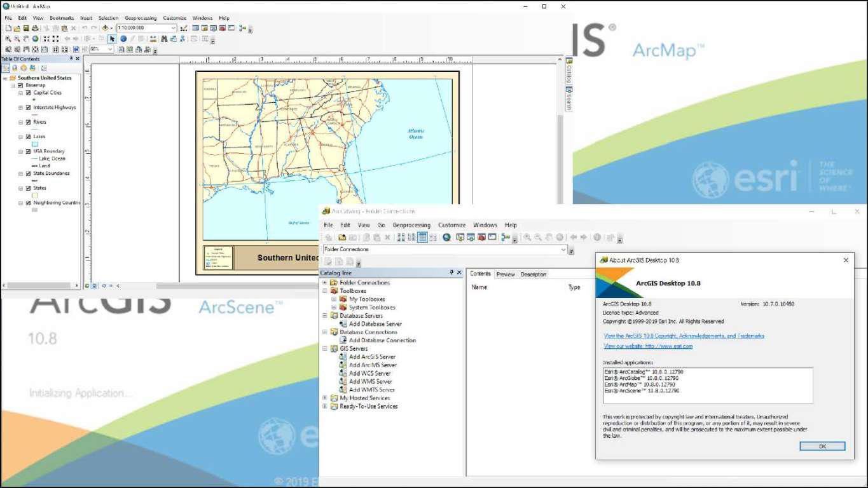868x488 pixels.
Task: Toggle the USA Boundary layer checkbox
Action: 28,151
